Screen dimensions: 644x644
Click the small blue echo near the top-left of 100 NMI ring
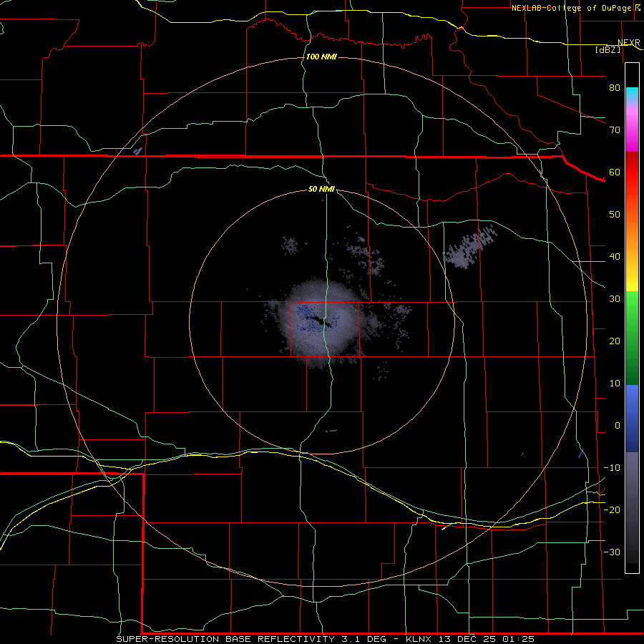138,151
